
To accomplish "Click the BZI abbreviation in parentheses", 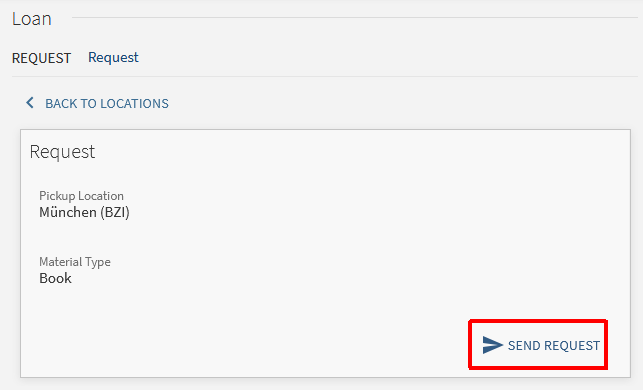I will [x=115, y=212].
